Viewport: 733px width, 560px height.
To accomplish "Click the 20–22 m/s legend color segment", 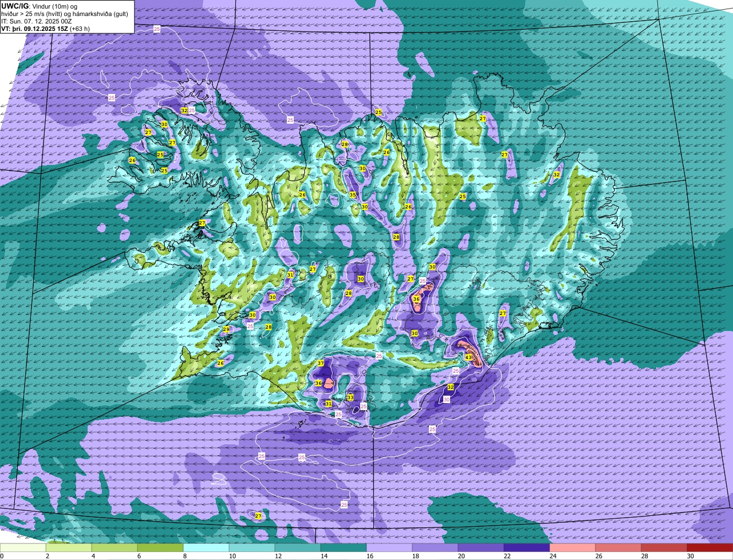I will tap(481, 548).
